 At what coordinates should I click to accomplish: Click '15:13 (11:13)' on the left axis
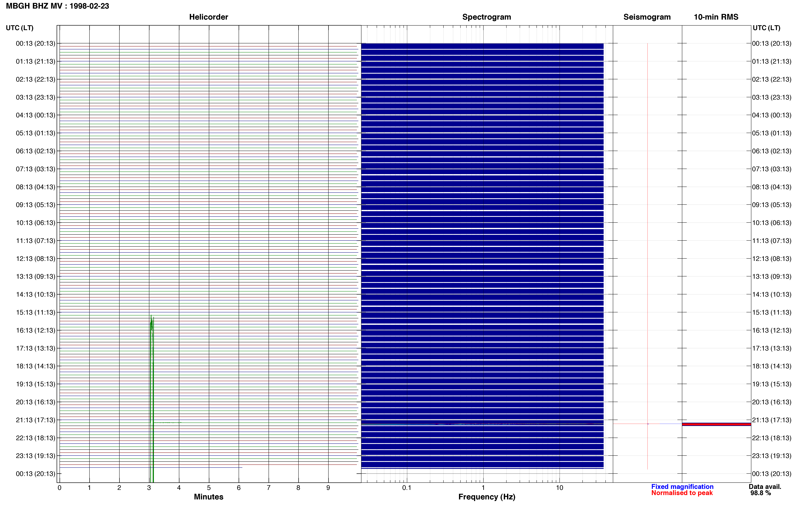pos(36,313)
